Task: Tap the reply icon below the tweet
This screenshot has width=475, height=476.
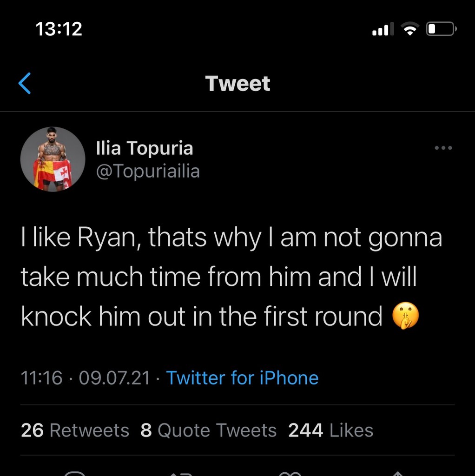Action: [75, 473]
